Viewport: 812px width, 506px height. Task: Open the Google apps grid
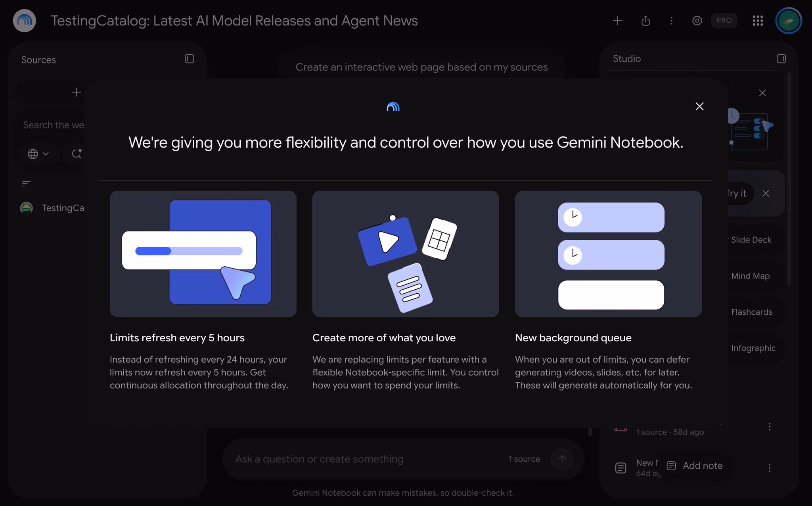(758, 21)
